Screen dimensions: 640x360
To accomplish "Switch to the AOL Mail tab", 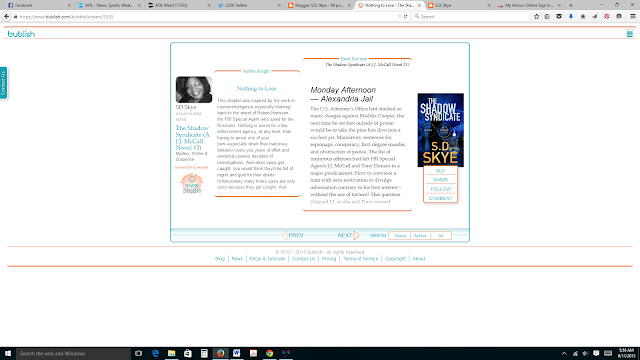I will click(x=180, y=5).
